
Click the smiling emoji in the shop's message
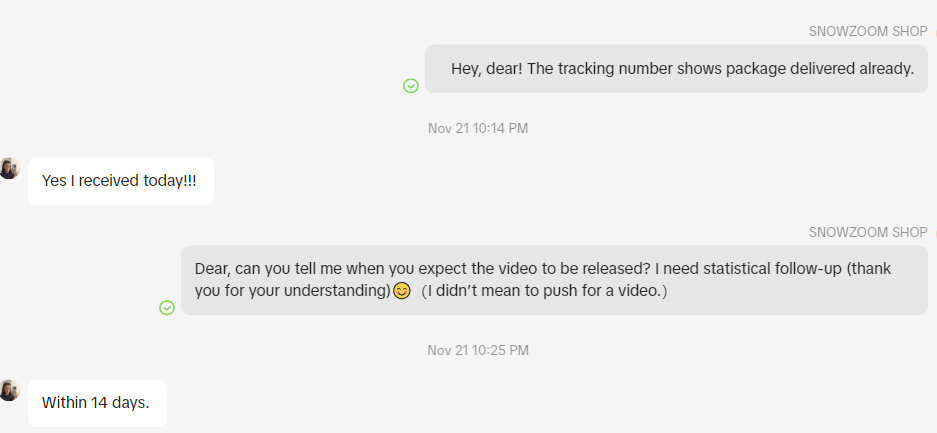pos(402,292)
